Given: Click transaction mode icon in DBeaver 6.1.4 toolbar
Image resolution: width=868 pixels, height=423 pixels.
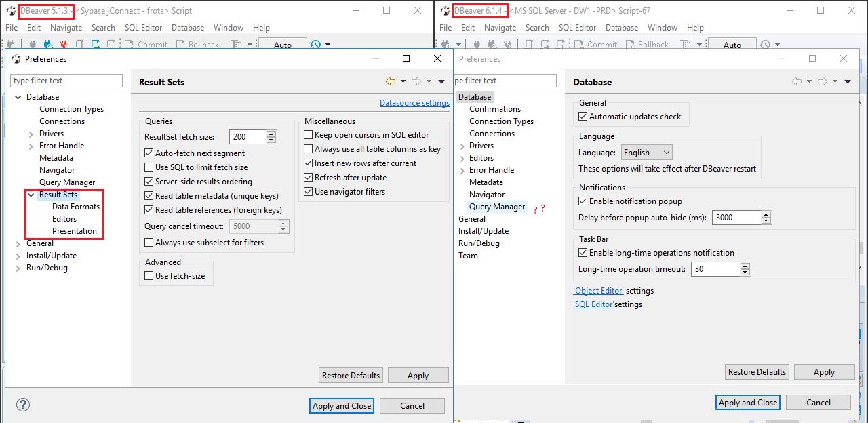Looking at the screenshot, I should [686, 44].
